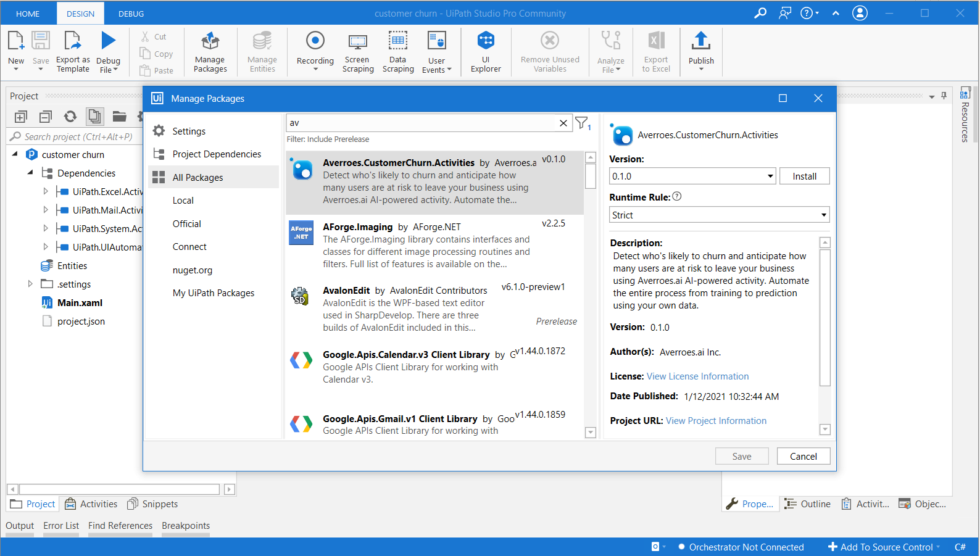
Task: Switch to the DEBUG ribbon tab
Action: pyautogui.click(x=131, y=14)
